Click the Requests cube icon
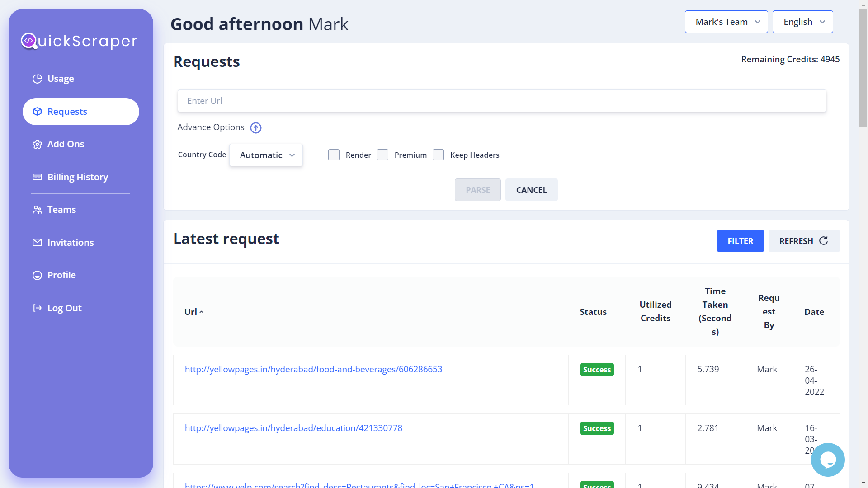 click(37, 112)
